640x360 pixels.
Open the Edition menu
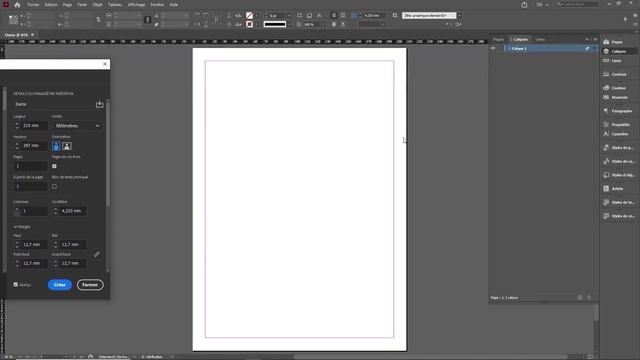pyautogui.click(x=51, y=4)
